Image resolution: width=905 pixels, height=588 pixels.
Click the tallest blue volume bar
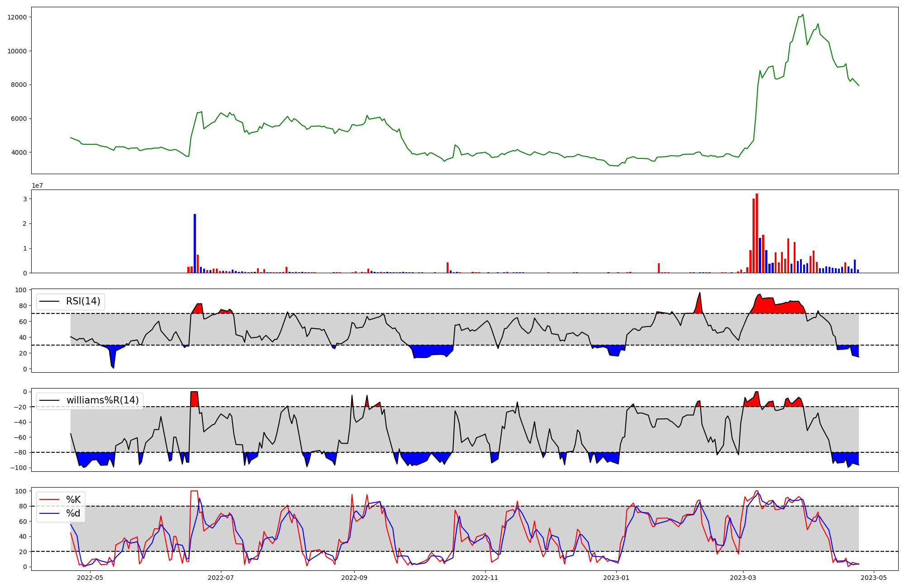[x=195, y=244]
